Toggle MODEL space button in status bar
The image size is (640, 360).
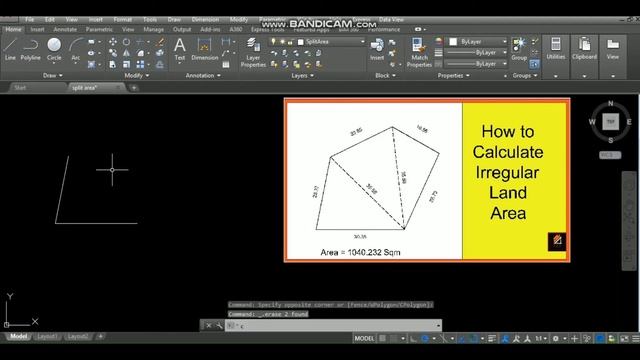click(x=364, y=338)
